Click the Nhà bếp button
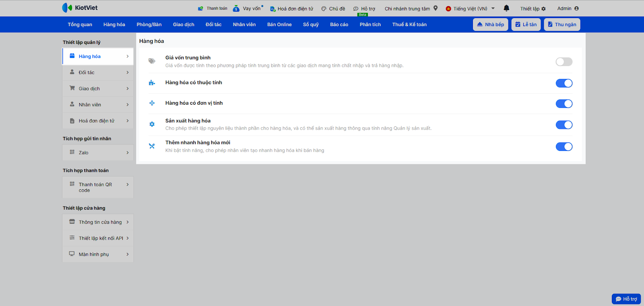Image resolution: width=644 pixels, height=306 pixels. point(491,25)
